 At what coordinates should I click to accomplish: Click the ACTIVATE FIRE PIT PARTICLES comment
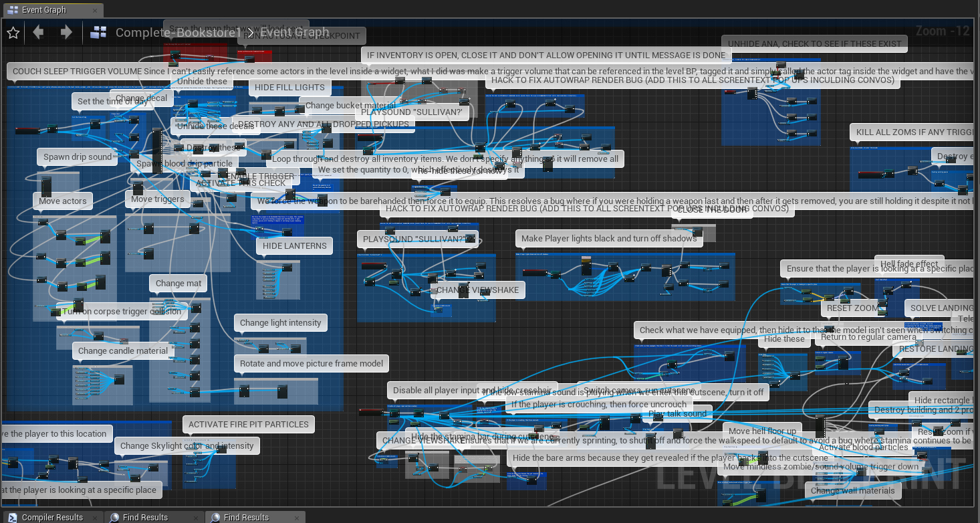248,425
